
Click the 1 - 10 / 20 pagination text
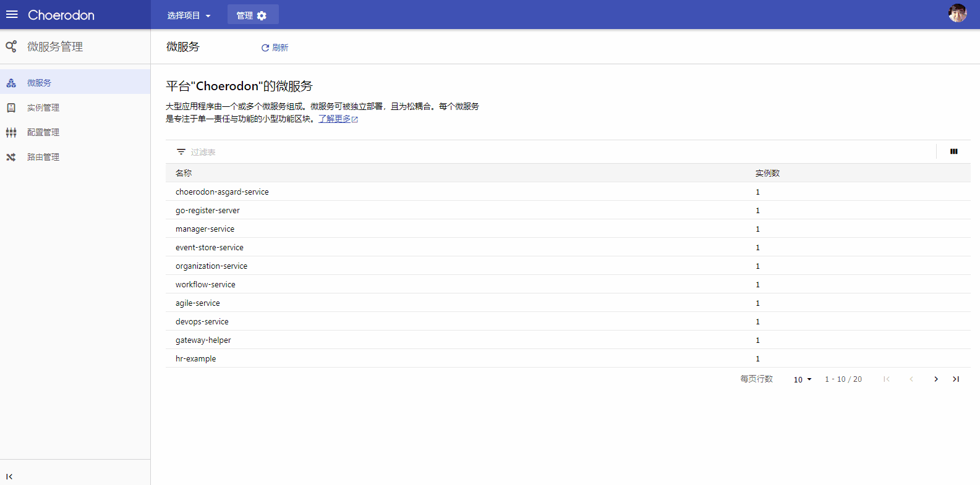click(x=843, y=379)
